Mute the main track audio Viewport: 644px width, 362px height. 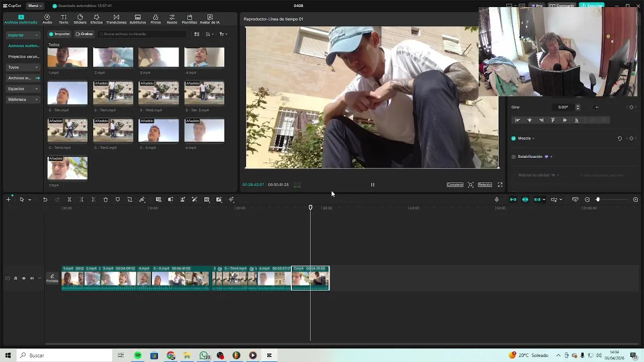[x=32, y=278]
